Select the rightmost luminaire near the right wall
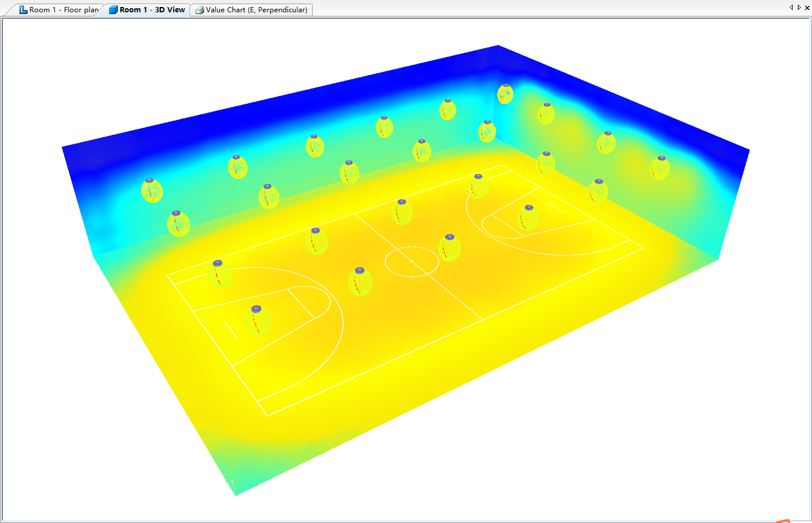Viewport: 812px width, 523px height. [x=660, y=168]
